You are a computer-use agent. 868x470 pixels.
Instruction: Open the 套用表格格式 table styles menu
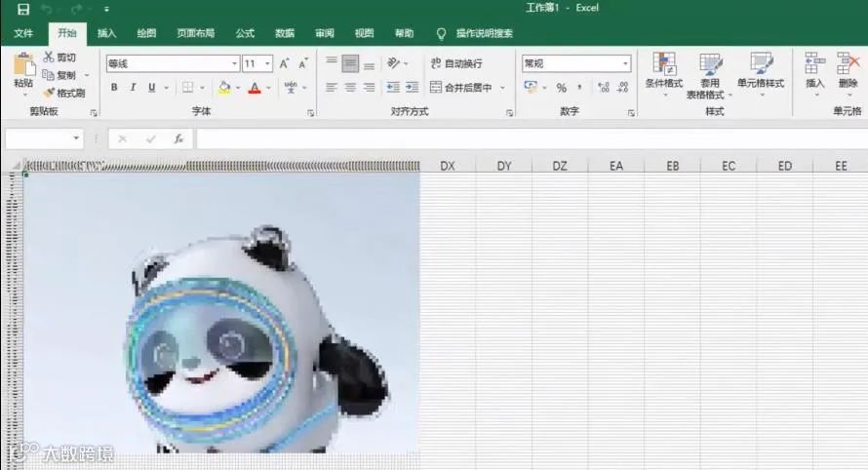(710, 76)
